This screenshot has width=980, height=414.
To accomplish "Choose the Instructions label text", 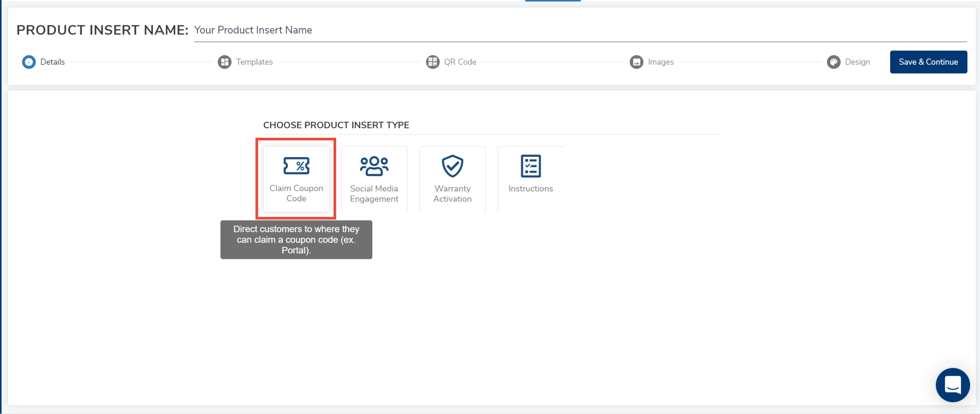I will click(x=531, y=189).
